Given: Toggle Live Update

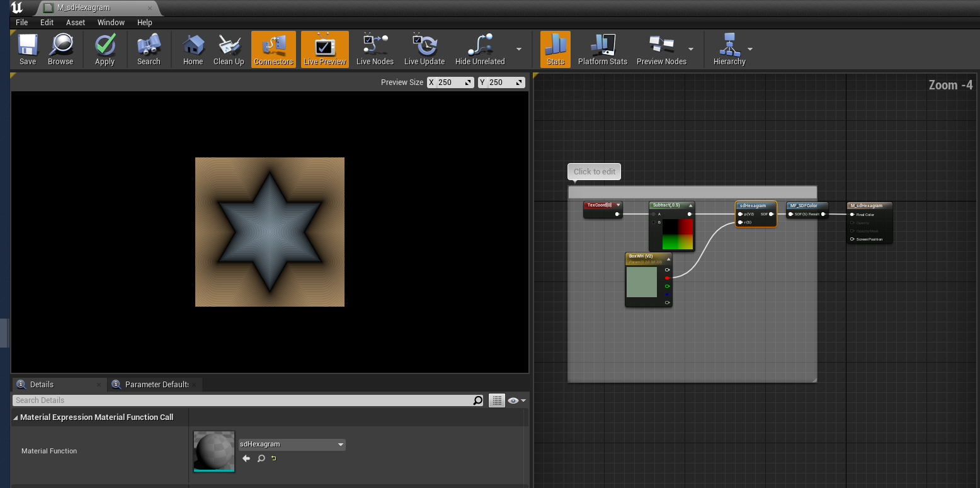Looking at the screenshot, I should click(x=424, y=49).
